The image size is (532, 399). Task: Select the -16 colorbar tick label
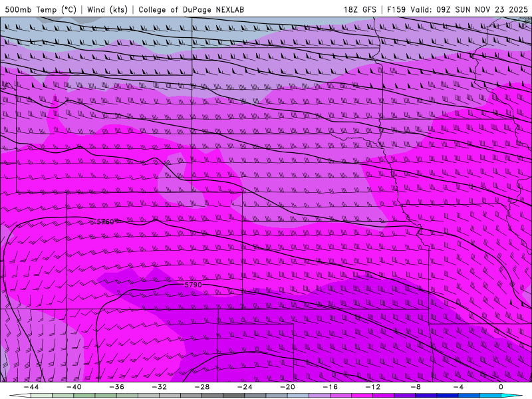pos(331,387)
